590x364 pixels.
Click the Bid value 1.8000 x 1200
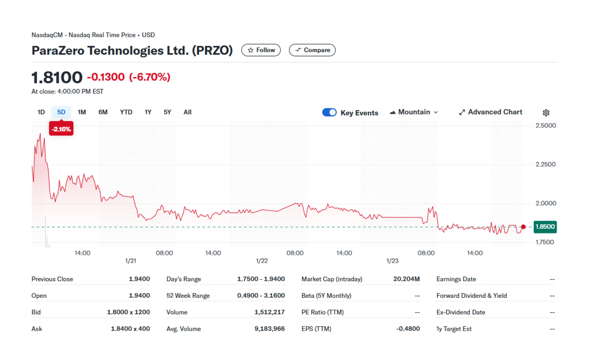click(128, 312)
